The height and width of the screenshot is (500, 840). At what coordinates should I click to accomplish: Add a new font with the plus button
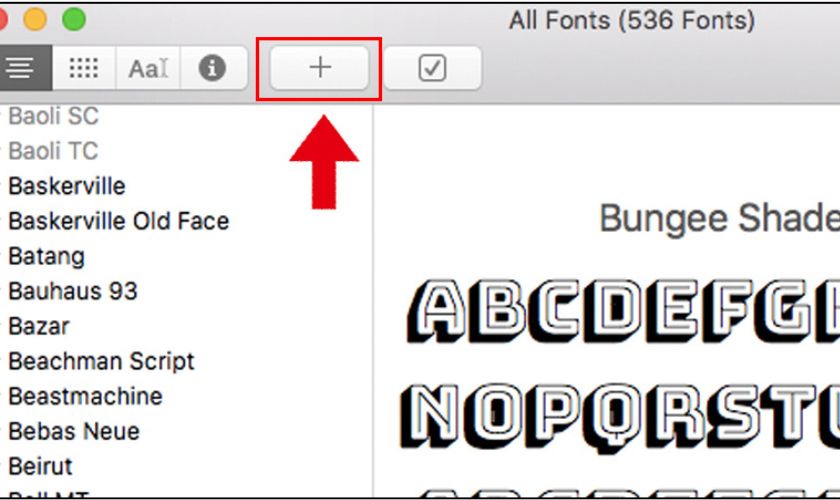(319, 68)
